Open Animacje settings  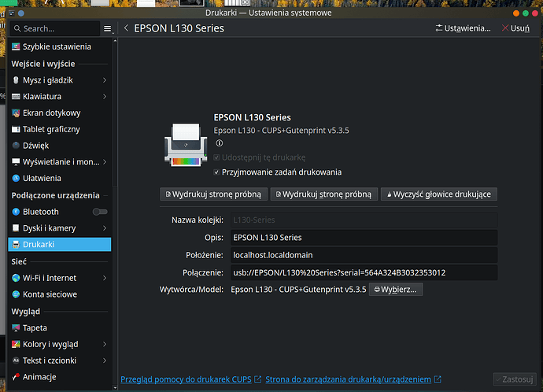pyautogui.click(x=60, y=377)
